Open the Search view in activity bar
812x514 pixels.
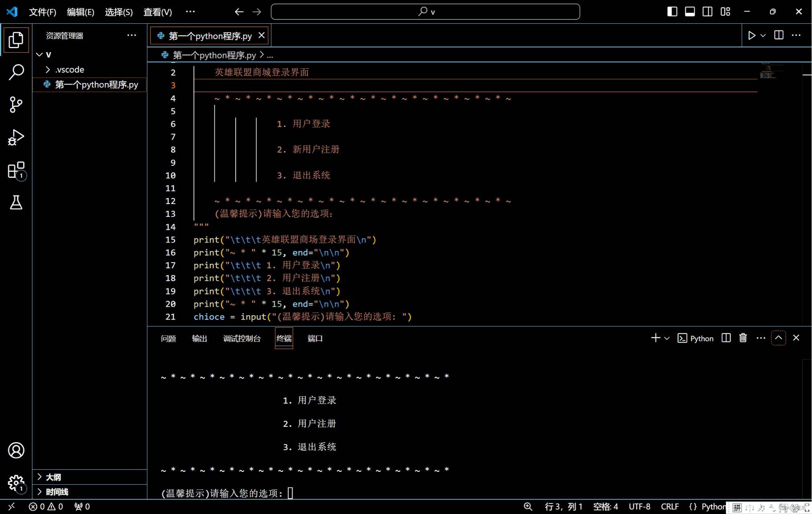point(16,72)
